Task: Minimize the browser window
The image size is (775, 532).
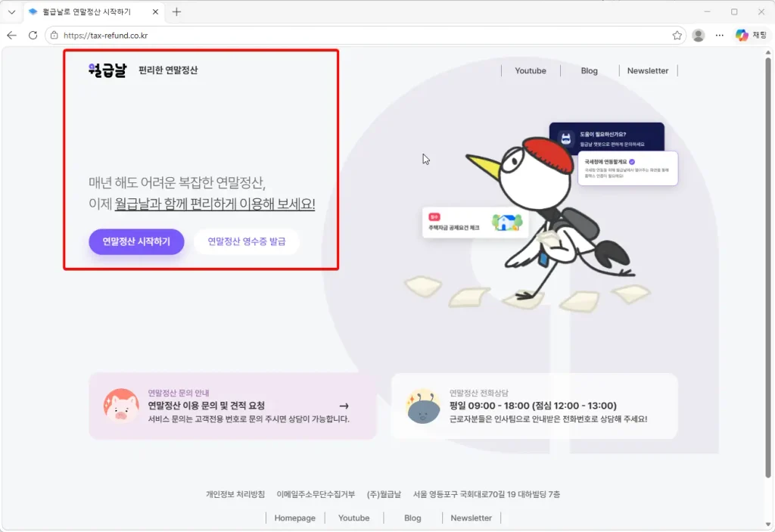Action: (x=708, y=12)
